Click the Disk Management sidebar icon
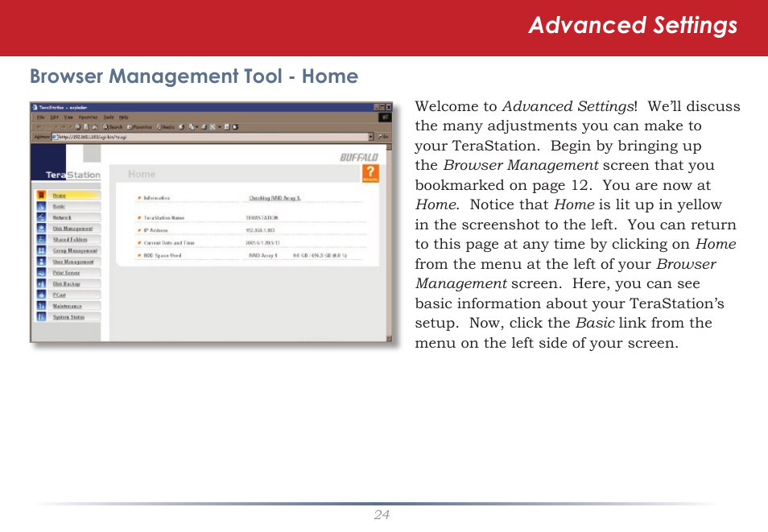Viewport: 768px width, 532px height. pyautogui.click(x=42, y=229)
